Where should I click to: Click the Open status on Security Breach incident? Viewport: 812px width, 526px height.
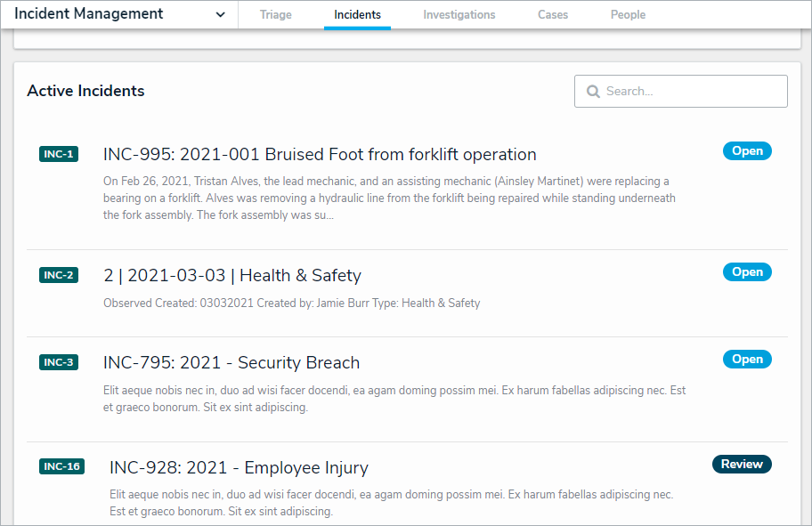coord(747,360)
